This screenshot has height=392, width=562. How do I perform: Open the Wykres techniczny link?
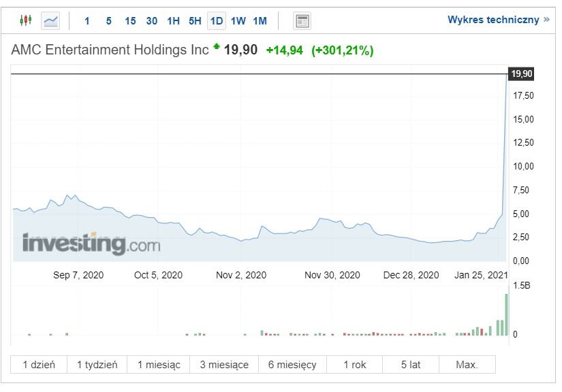click(493, 20)
